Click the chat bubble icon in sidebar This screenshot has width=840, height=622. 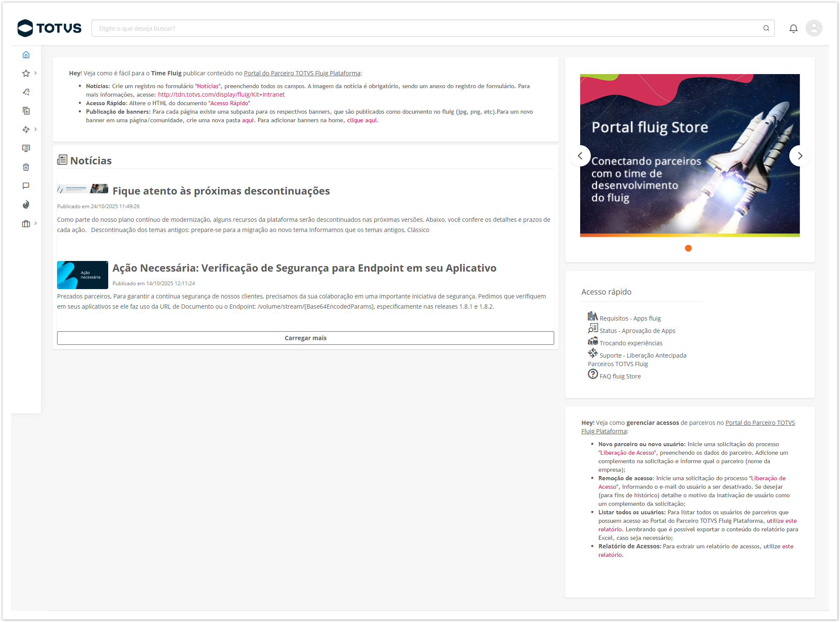(26, 186)
